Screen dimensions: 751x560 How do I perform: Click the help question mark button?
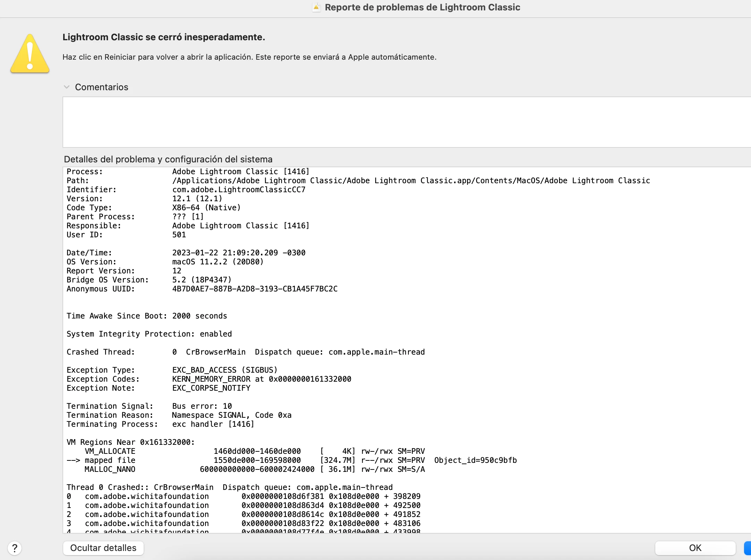tap(15, 548)
